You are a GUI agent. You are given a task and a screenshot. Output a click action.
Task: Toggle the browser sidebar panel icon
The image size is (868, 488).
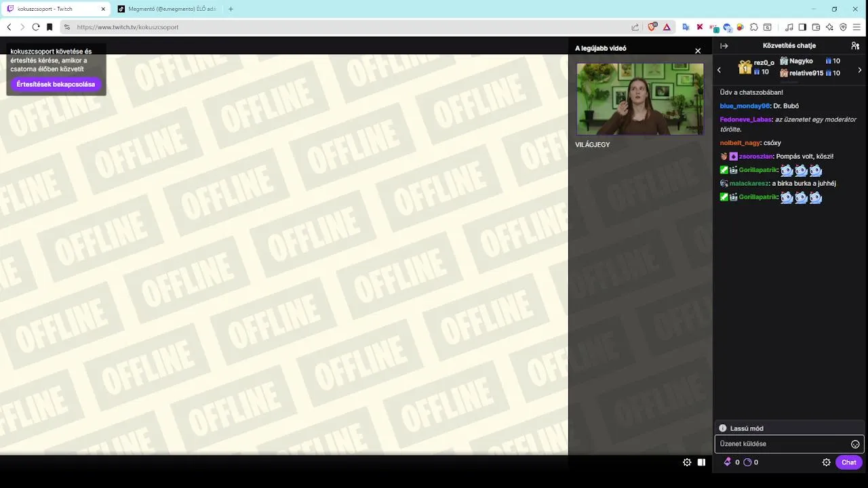tap(802, 27)
